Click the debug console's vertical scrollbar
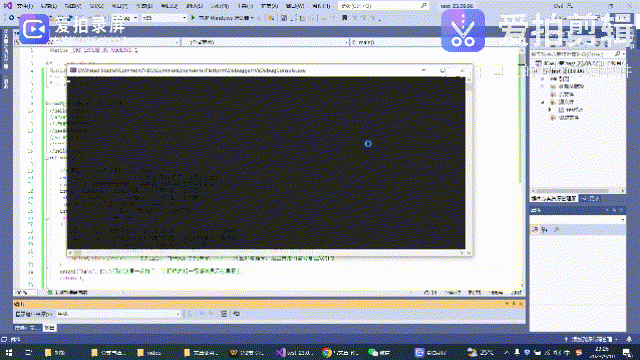Screen dimensions: 640x360 click(469, 163)
